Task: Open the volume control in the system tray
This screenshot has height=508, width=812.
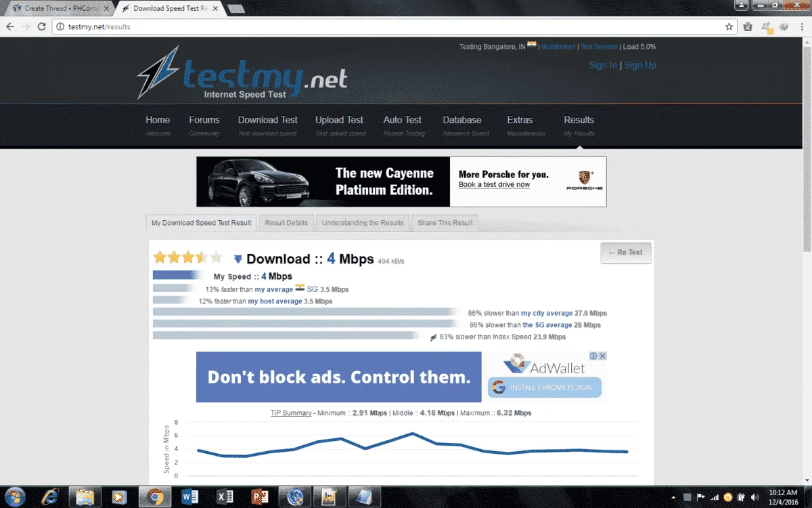Action: (755, 497)
